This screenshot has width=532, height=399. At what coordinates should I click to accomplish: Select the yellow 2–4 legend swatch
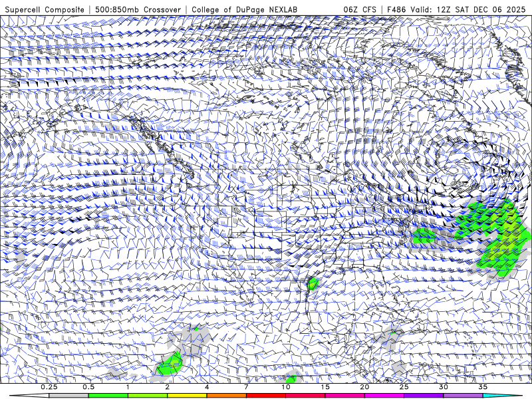[187, 396]
